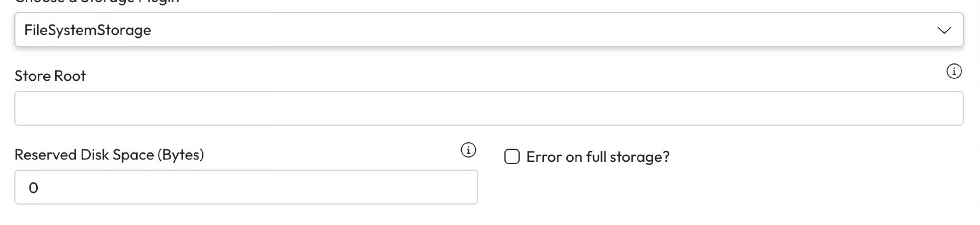Click the Store Root label

[x=50, y=76]
